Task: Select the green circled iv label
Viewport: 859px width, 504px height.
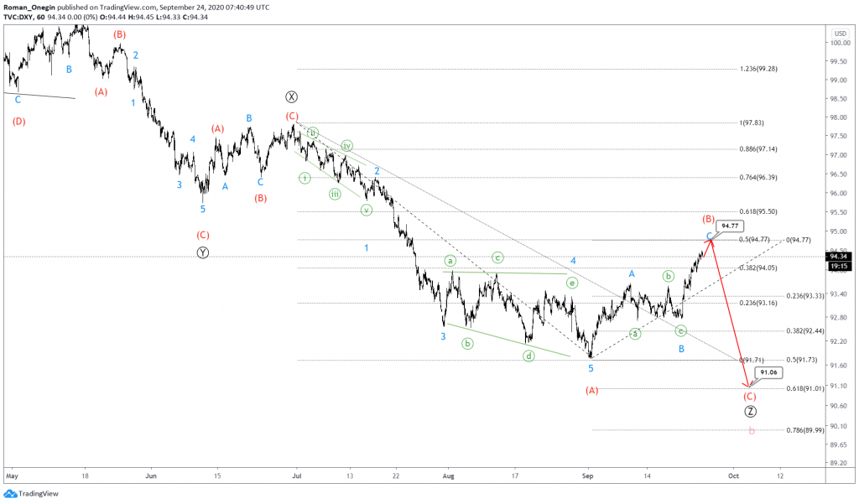Action: pos(346,146)
